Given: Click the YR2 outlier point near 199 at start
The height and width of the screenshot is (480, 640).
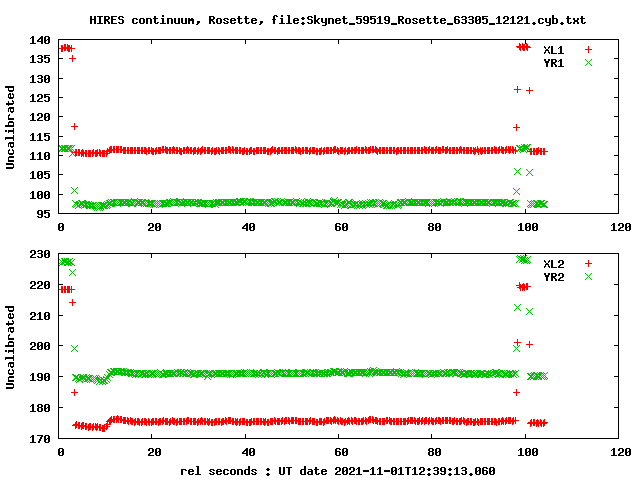Looking at the screenshot, I should [x=74, y=349].
